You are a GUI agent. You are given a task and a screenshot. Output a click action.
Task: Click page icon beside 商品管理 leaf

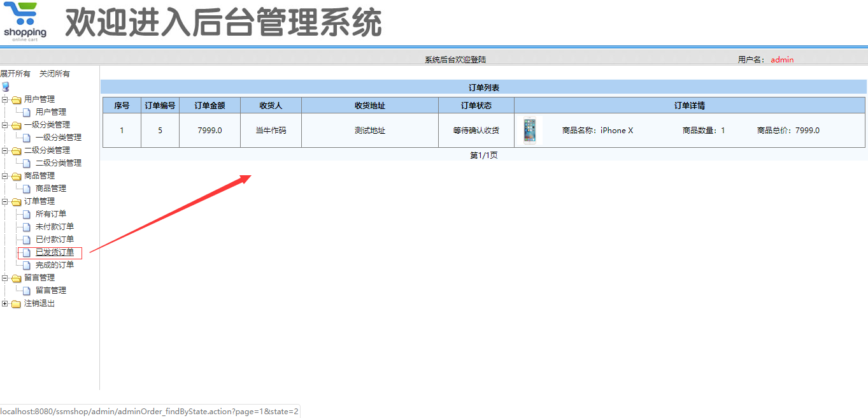(27, 189)
